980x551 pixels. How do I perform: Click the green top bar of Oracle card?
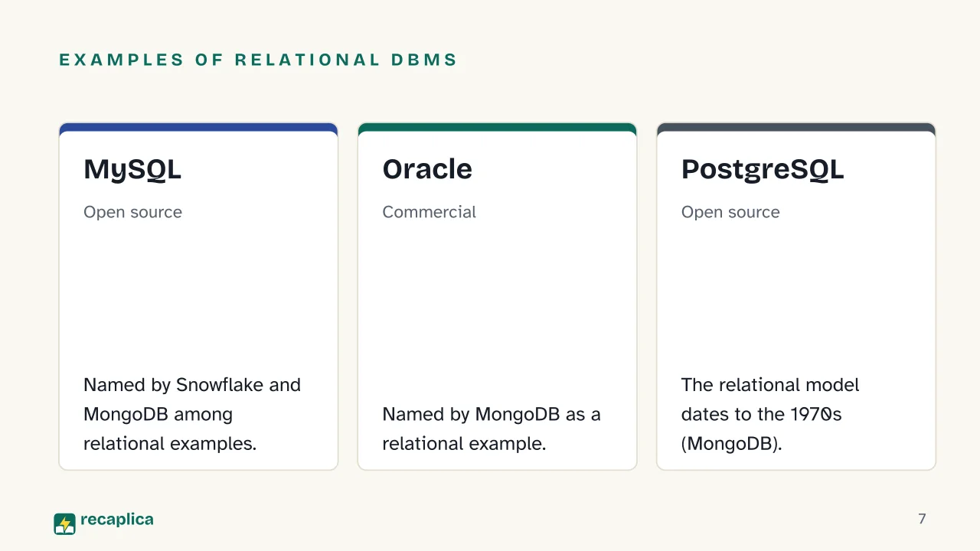497,127
